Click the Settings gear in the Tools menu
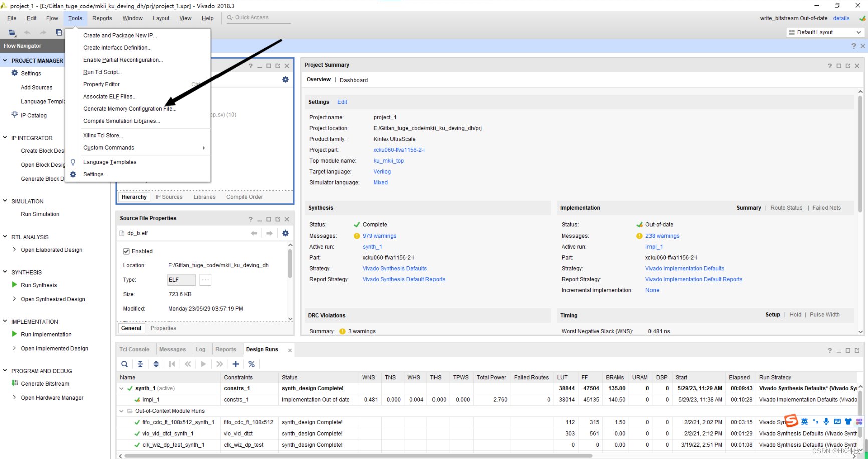 point(73,174)
